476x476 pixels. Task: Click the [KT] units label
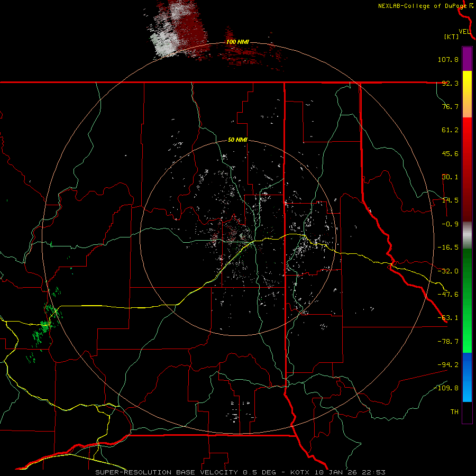coord(452,36)
